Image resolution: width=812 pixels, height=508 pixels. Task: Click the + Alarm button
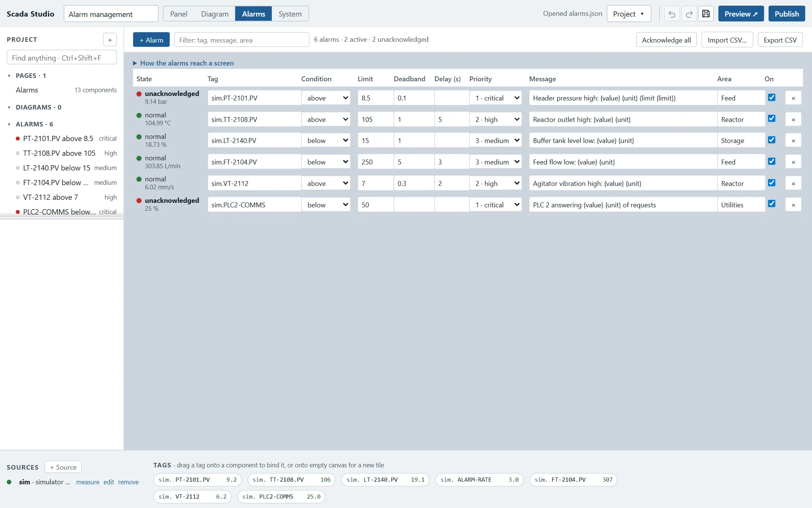click(x=151, y=40)
